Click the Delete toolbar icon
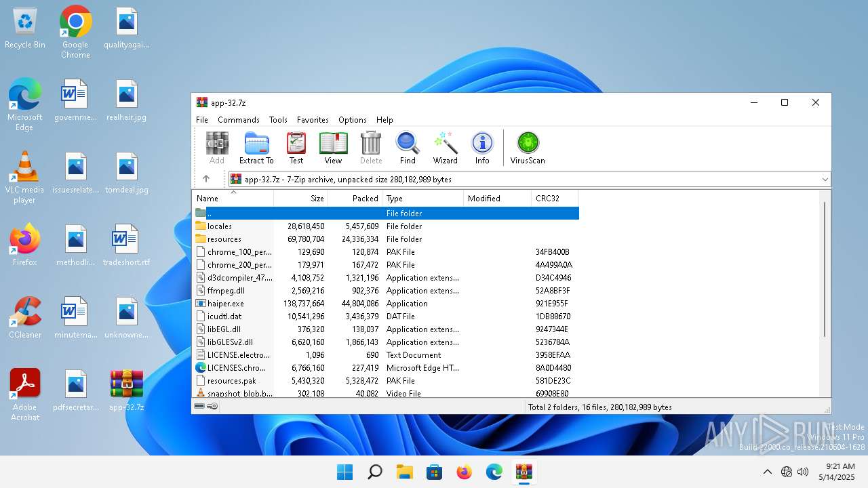This screenshot has height=488, width=868. (371, 148)
